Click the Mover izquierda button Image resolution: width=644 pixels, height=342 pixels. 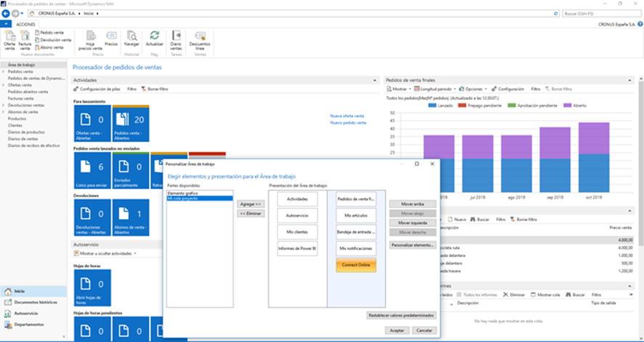[413, 223]
